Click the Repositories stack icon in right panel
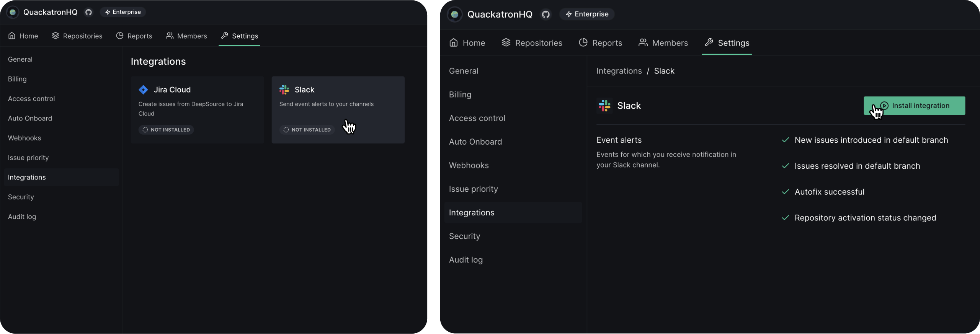Viewport: 980px width, 334px height. coord(506,42)
